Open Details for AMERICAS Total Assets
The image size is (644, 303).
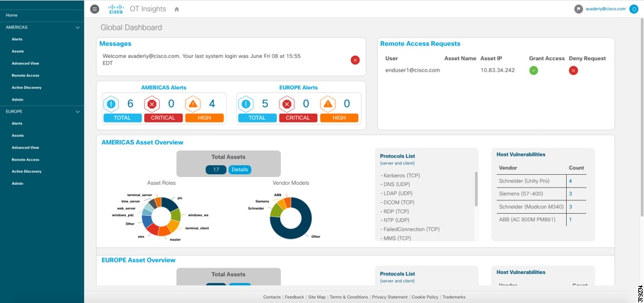240,169
